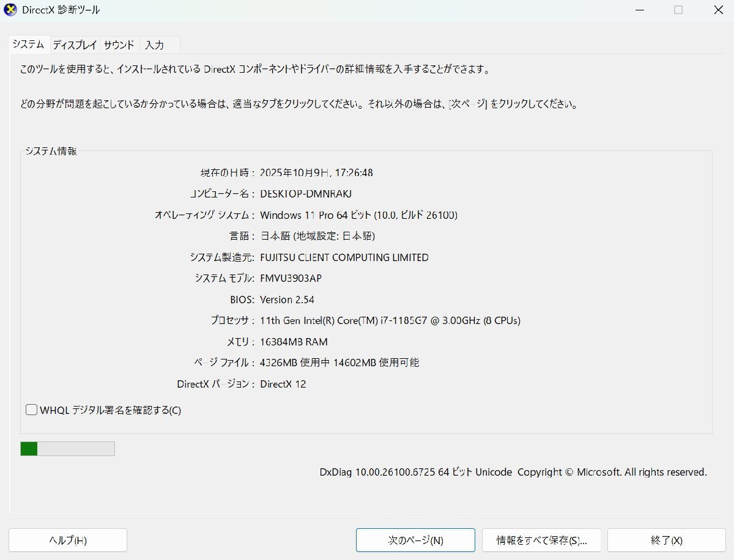This screenshot has width=734, height=560.
Task: Select the システム tab
Action: 28,44
